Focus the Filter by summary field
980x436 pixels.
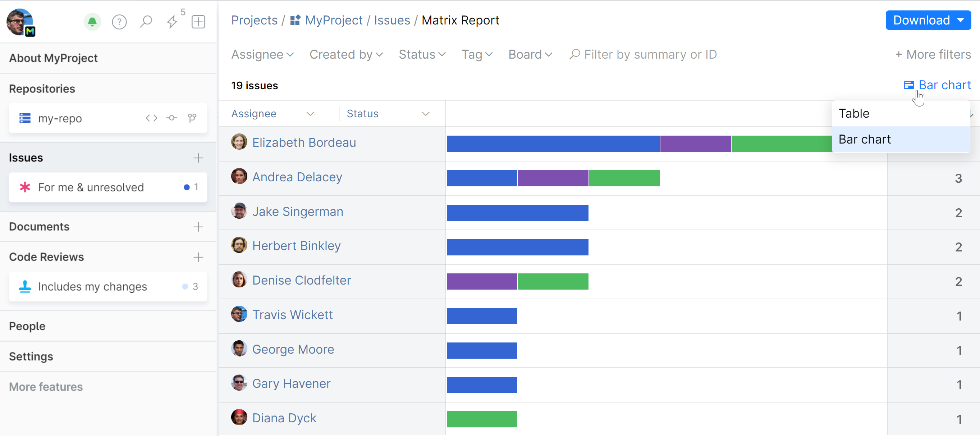click(x=650, y=54)
